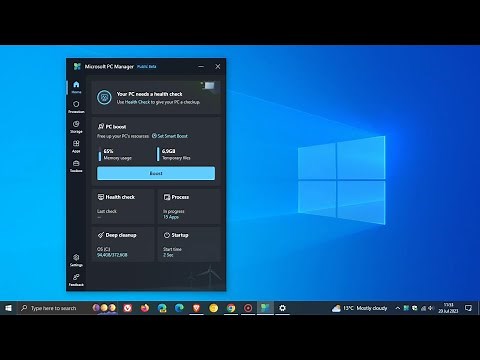Open the Windows Start menu
The height and width of the screenshot is (360, 480).
click(8, 308)
